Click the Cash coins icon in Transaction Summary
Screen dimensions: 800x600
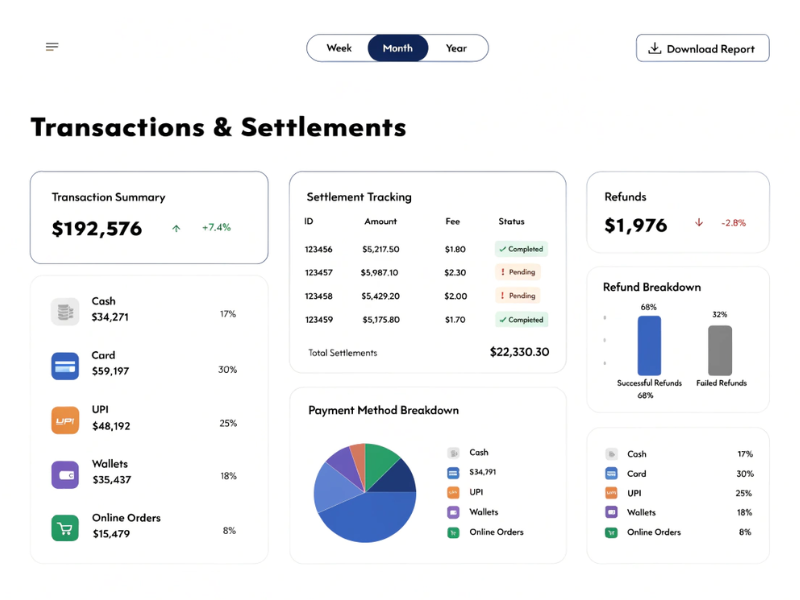coord(64,313)
